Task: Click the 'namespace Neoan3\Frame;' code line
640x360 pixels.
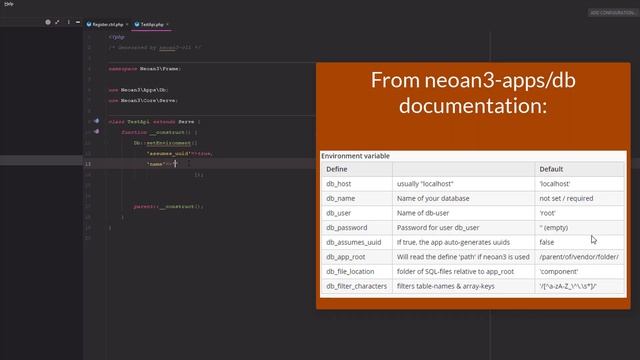Action: [x=144, y=69]
